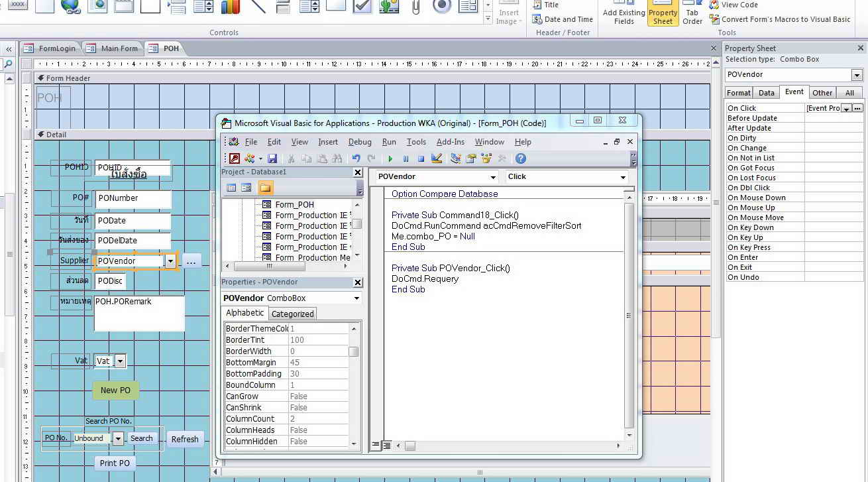Open the Vat combo box arrow on the form

pos(120,361)
